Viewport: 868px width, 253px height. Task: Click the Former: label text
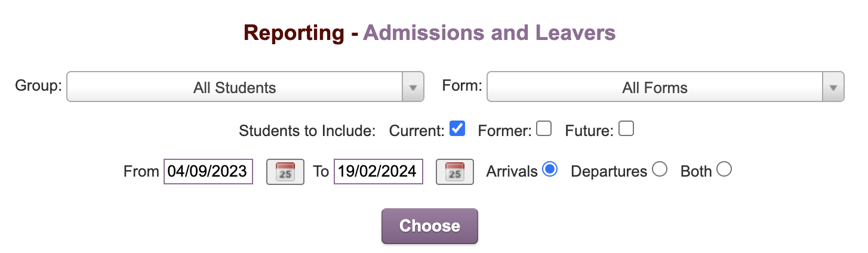click(x=505, y=130)
